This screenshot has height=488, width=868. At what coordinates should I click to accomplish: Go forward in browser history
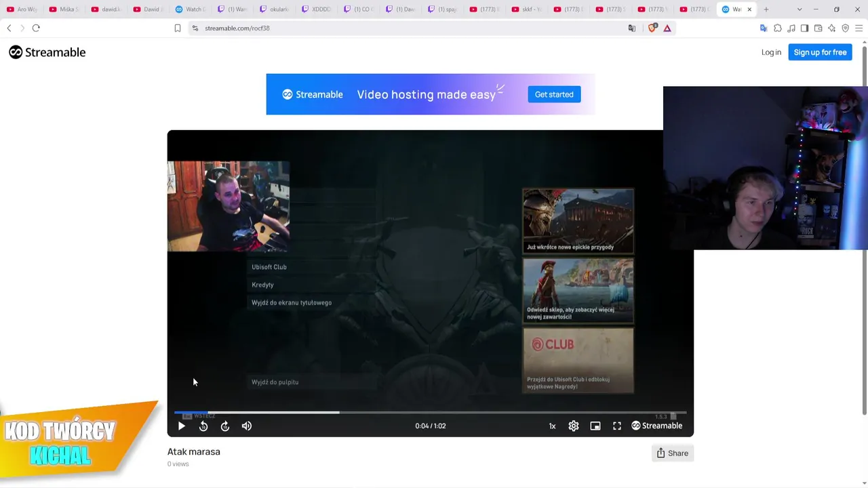(x=22, y=28)
